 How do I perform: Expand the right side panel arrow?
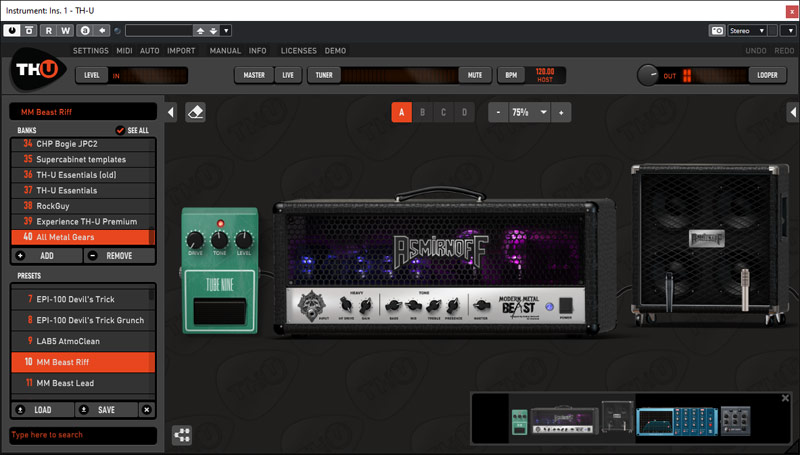pyautogui.click(x=791, y=112)
